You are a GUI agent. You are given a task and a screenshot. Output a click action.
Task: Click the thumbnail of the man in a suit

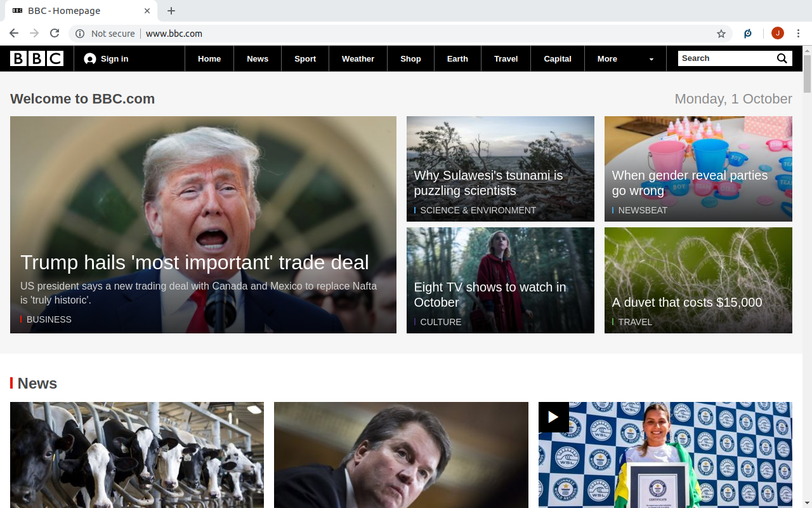401,455
